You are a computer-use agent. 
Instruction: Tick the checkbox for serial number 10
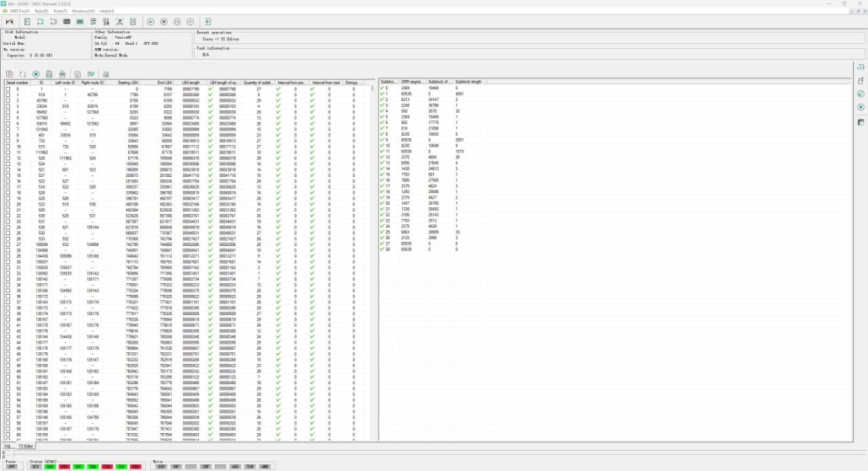point(8,147)
